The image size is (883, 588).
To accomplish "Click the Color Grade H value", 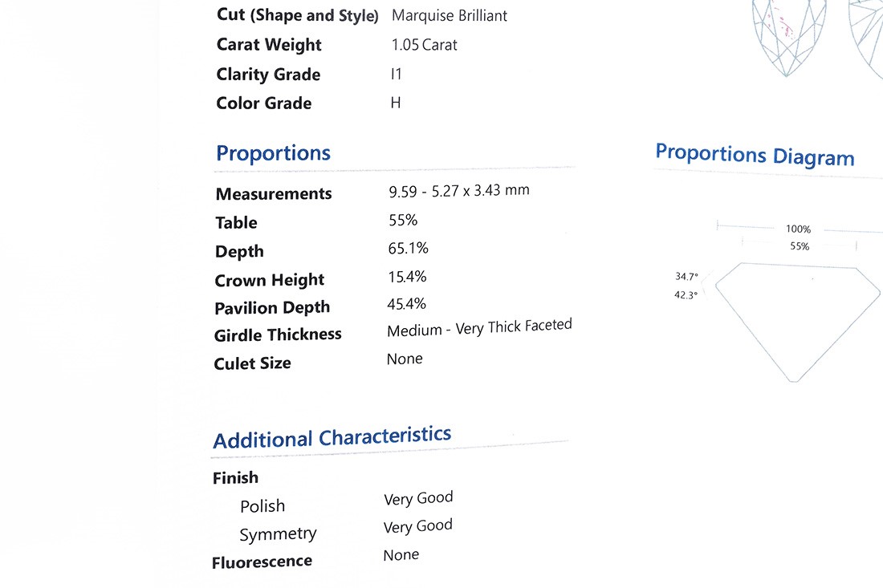I will point(395,103).
